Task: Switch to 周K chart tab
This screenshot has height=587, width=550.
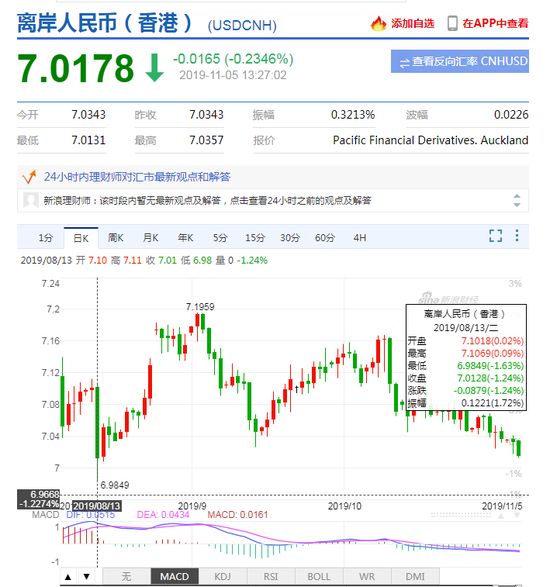Action: tap(115, 238)
